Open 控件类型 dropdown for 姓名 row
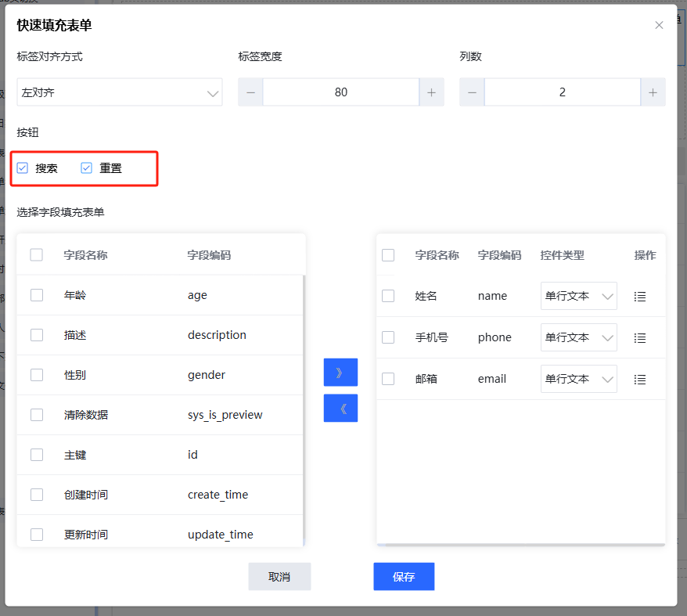This screenshot has height=616, width=687. point(578,297)
